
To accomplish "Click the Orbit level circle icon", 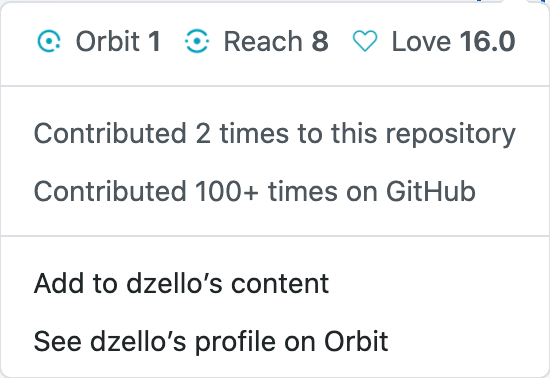I will tap(49, 41).
